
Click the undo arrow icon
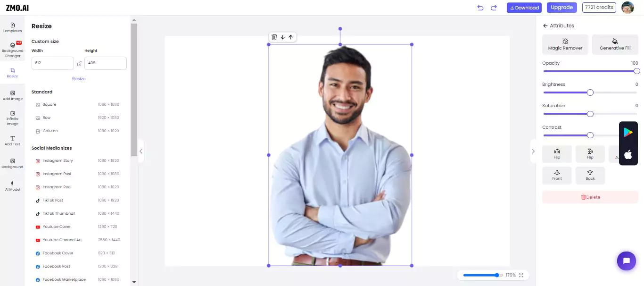point(480,8)
